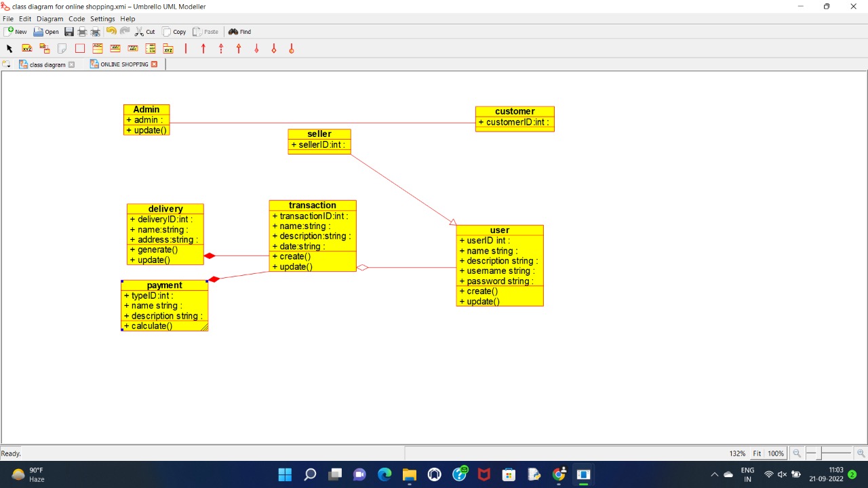
Task: Select the Note tool icon
Action: [x=62, y=49]
